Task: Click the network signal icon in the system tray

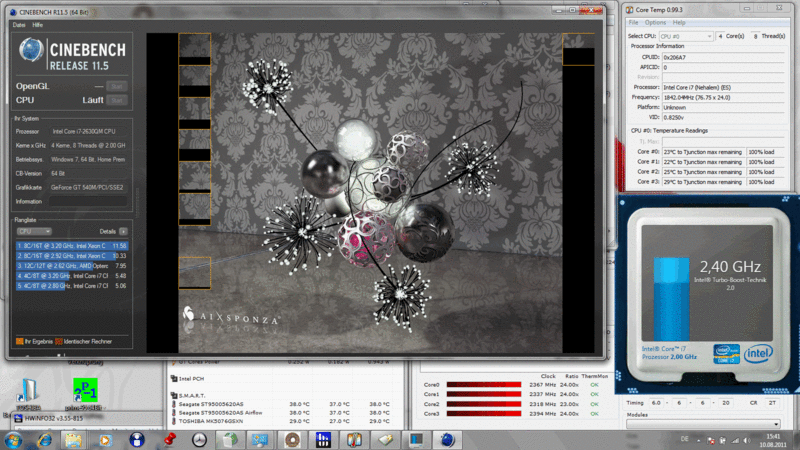Action: click(x=735, y=440)
